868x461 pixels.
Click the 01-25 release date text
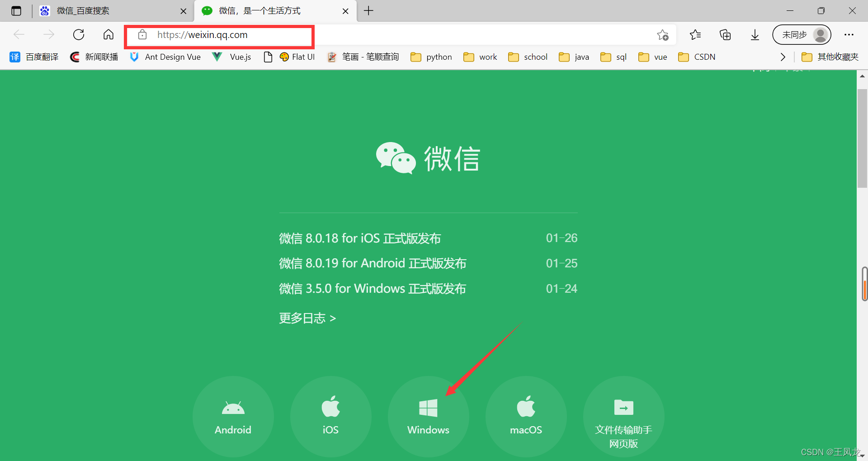pos(561,263)
